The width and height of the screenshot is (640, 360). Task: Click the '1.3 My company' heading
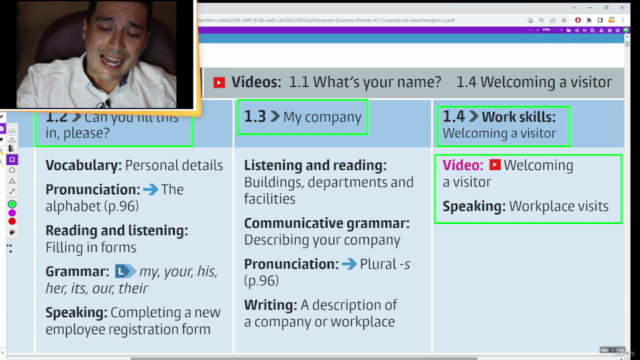(x=303, y=117)
